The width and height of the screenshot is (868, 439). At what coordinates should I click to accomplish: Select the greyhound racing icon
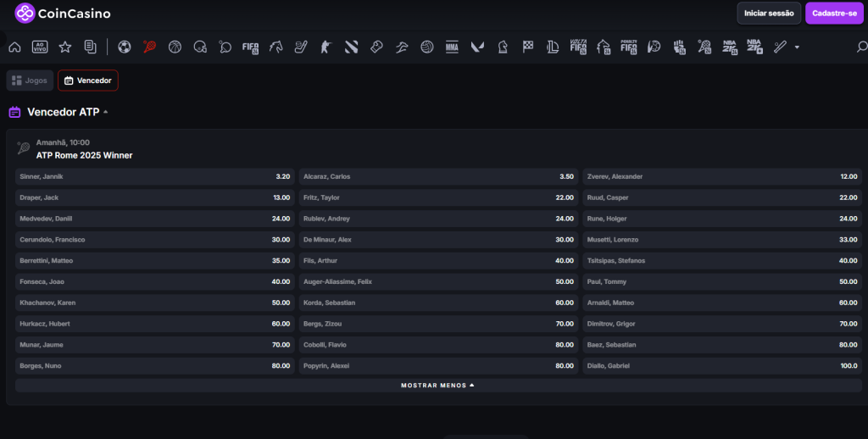402,47
